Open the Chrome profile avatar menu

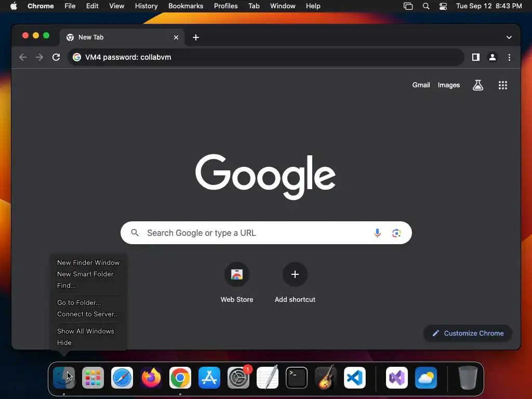pos(493,57)
